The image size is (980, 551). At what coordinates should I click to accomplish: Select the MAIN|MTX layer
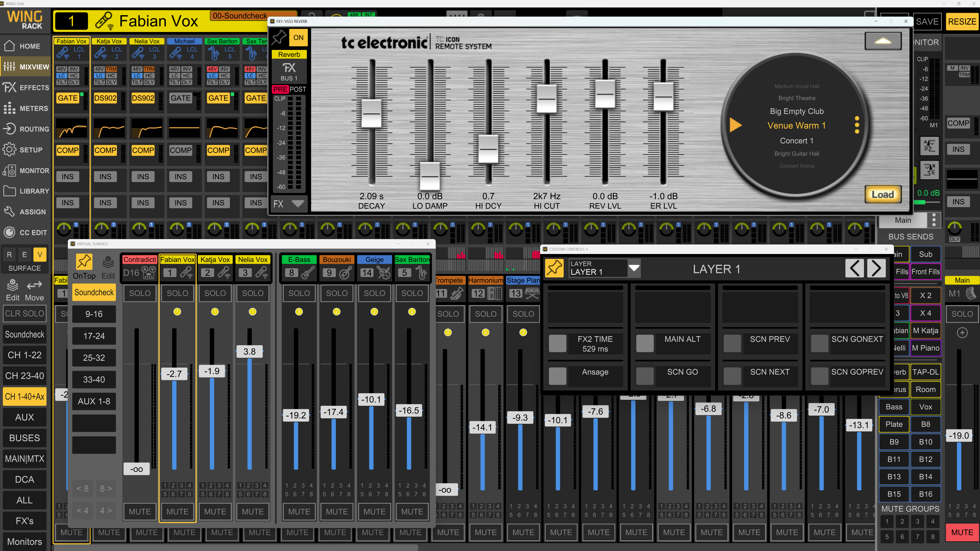pyautogui.click(x=24, y=459)
